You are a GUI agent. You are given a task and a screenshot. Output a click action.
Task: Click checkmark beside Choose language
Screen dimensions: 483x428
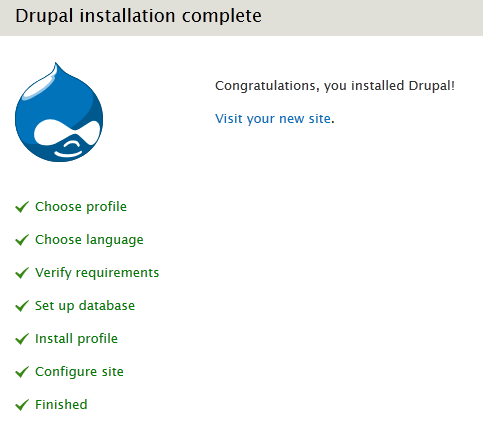click(x=22, y=240)
